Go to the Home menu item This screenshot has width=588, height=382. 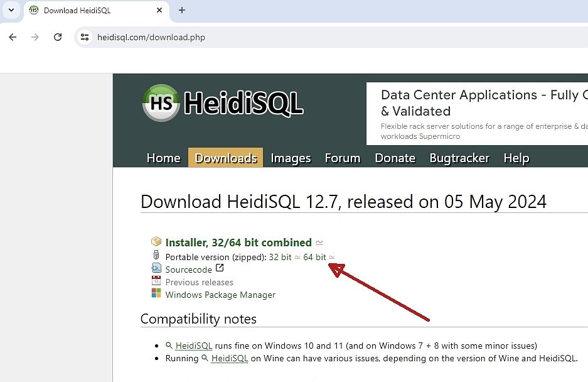pos(164,158)
